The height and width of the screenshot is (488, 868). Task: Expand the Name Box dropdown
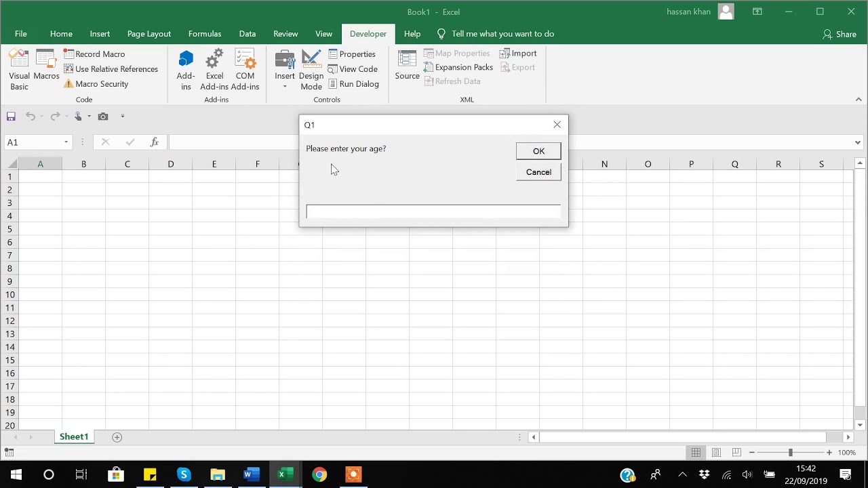[x=66, y=142]
